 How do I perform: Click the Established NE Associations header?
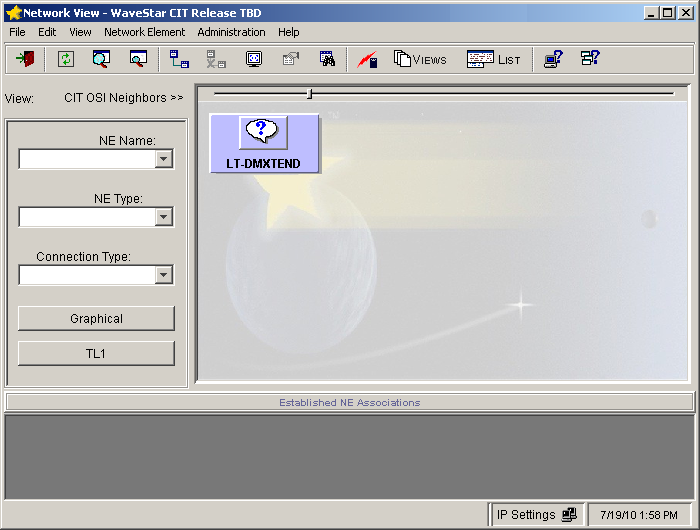[350, 402]
